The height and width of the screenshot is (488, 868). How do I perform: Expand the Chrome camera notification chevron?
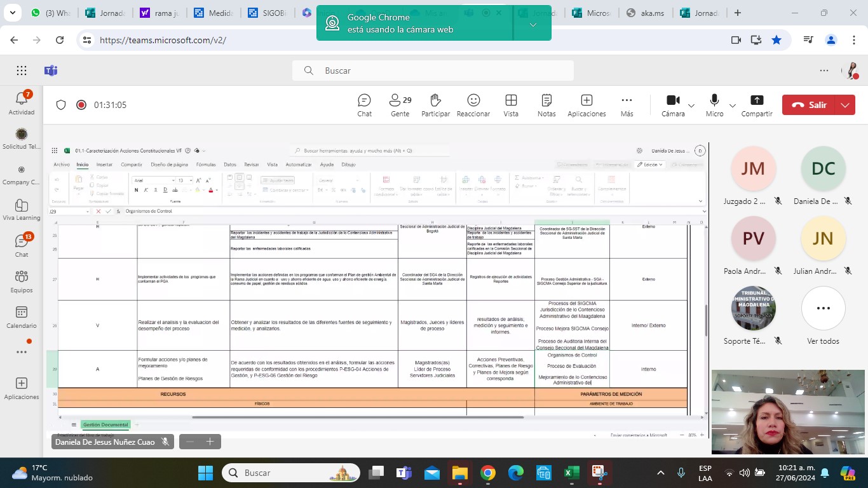532,25
